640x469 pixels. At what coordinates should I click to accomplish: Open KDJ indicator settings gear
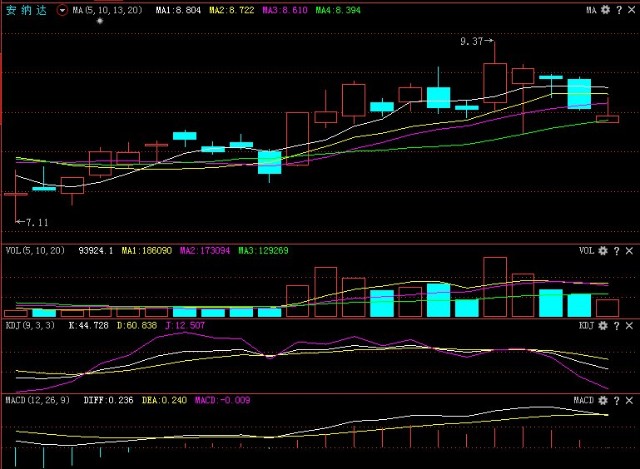(603, 325)
